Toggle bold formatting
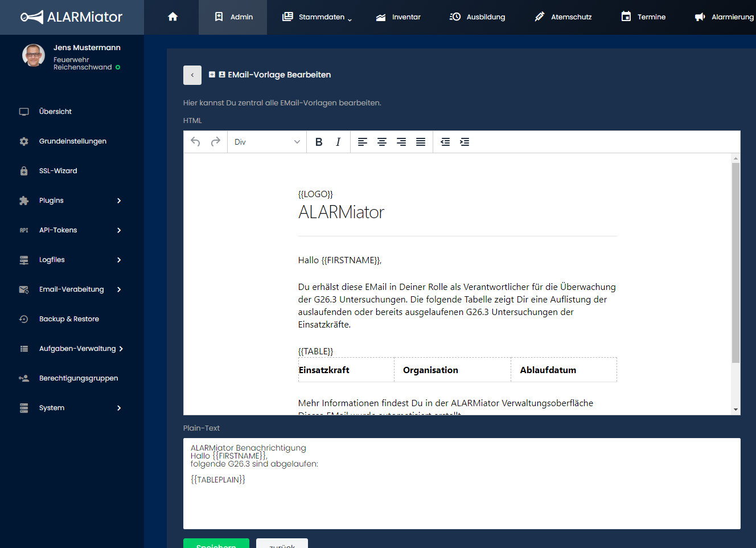The height and width of the screenshot is (548, 756). (x=319, y=142)
